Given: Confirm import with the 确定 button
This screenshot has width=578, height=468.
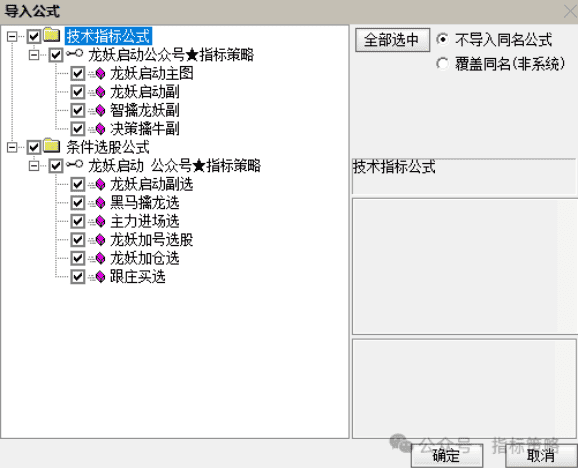Looking at the screenshot, I should tap(447, 456).
